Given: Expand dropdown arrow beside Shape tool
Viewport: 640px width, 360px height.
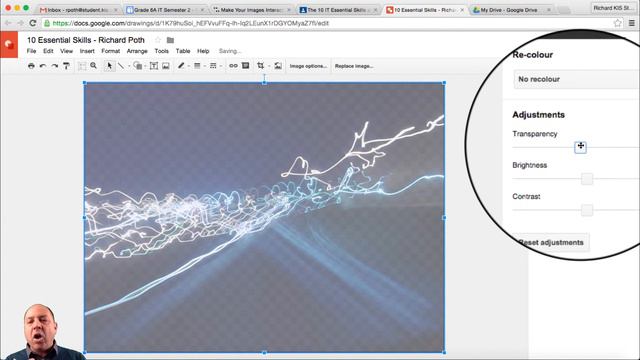Looking at the screenshot, I should 145,66.
